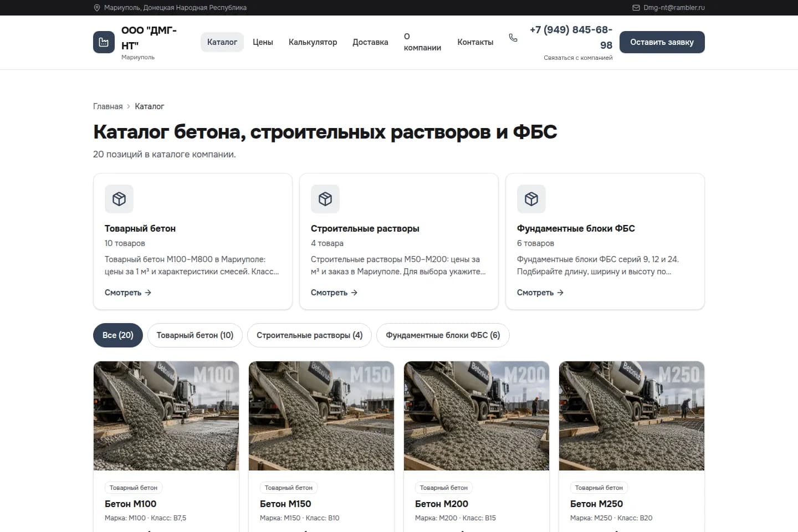Filter by Строительные растворы (4)
This screenshot has height=532, width=798.
pyautogui.click(x=309, y=335)
